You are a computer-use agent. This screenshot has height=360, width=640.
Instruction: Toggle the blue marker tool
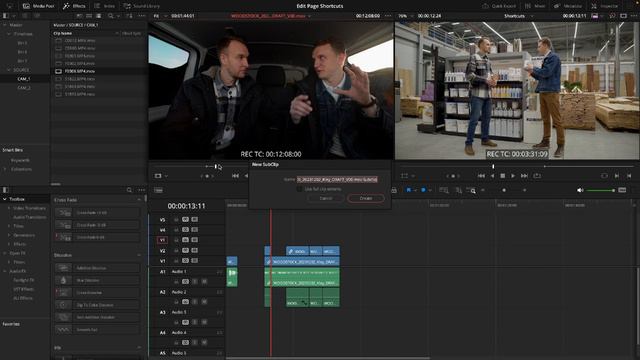point(423,190)
